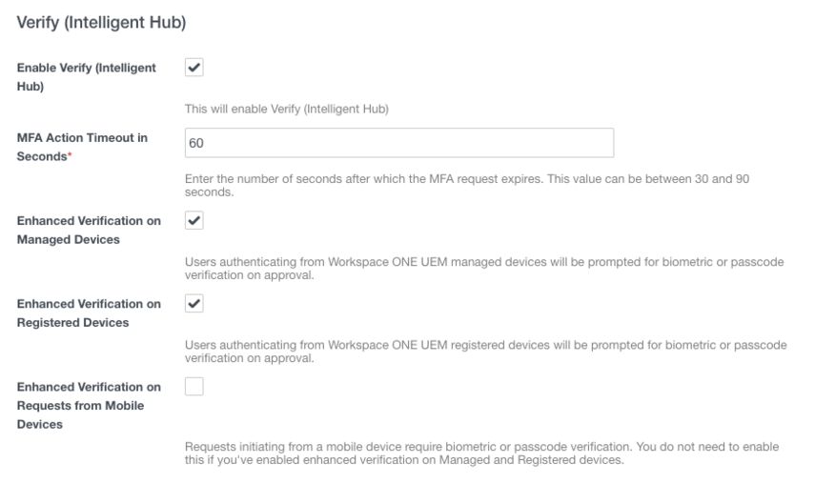The height and width of the screenshot is (504, 815).
Task: Untick Enhanced Verification on Registered Devices checkbox
Action: click(x=194, y=303)
